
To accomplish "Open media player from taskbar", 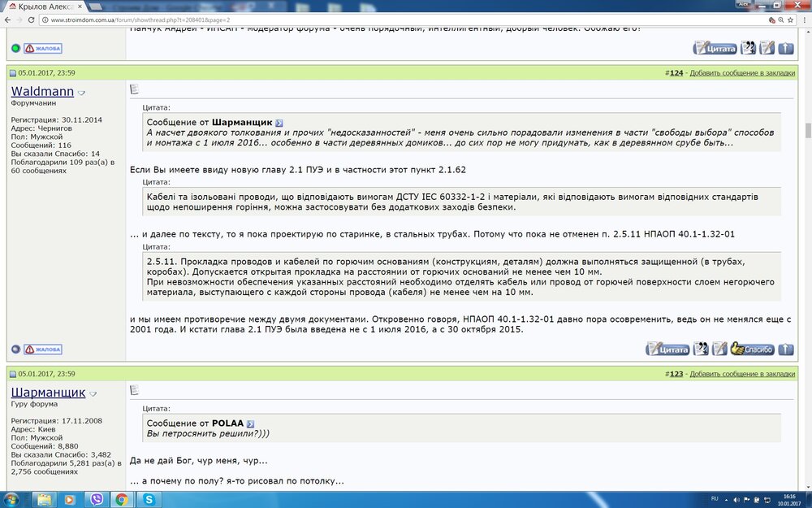I will (x=69, y=500).
